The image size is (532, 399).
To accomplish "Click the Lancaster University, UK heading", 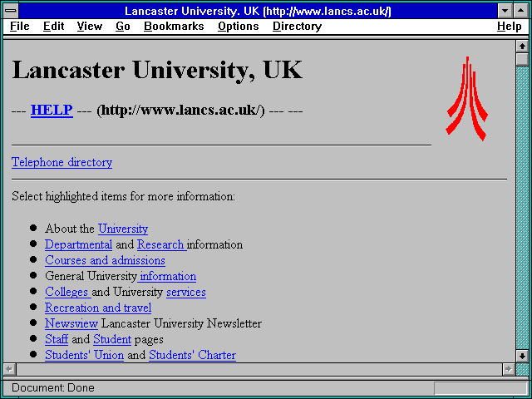I will pyautogui.click(x=157, y=70).
